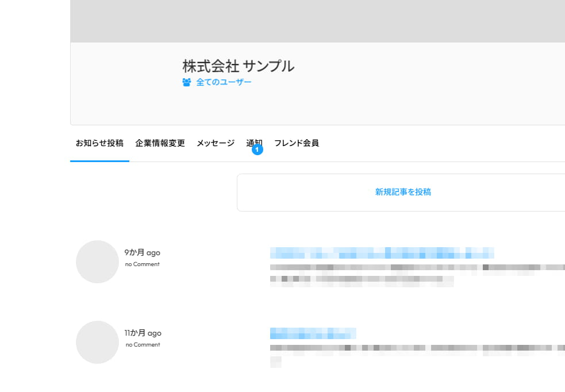Click the blue notification badge showing 1
This screenshot has height=392, width=565.
coord(257,150)
